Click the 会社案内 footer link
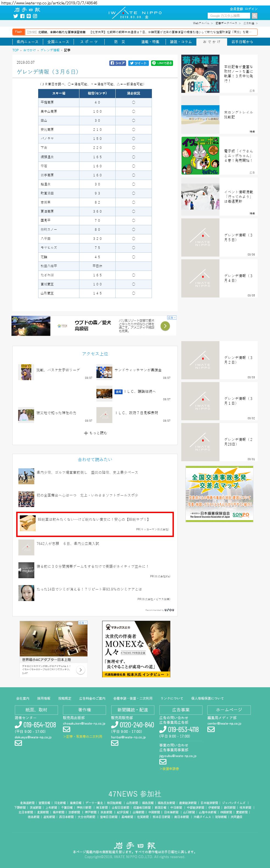 [x=23, y=698]
